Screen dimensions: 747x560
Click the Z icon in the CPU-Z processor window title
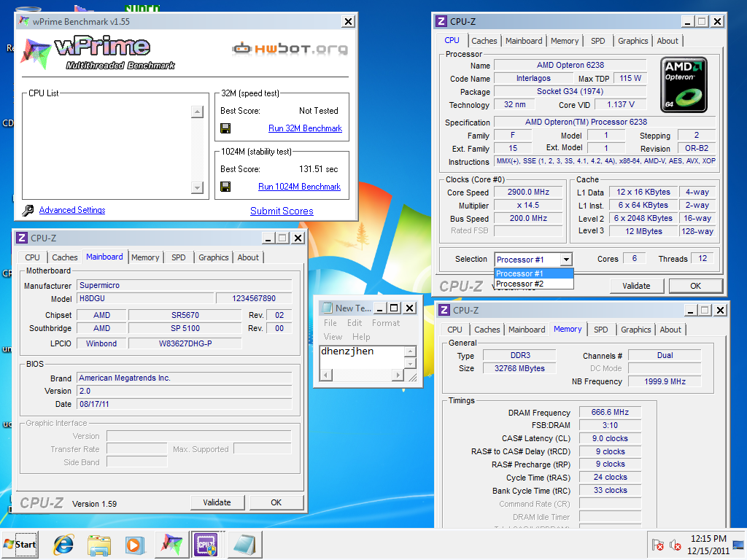441,21
